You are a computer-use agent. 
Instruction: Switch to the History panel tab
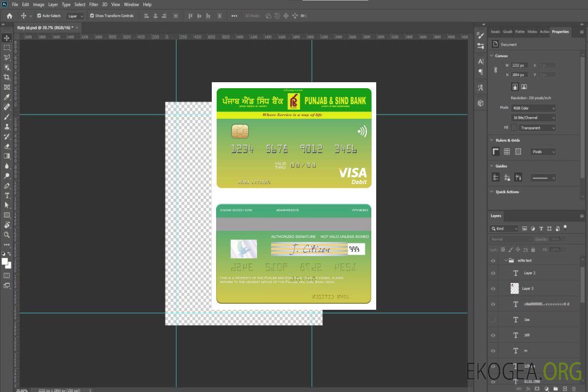pos(532,32)
